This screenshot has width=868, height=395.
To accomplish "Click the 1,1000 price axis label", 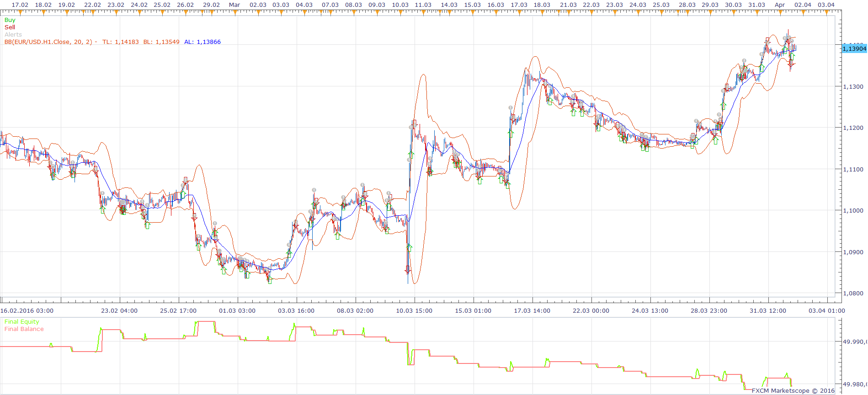I will (853, 211).
